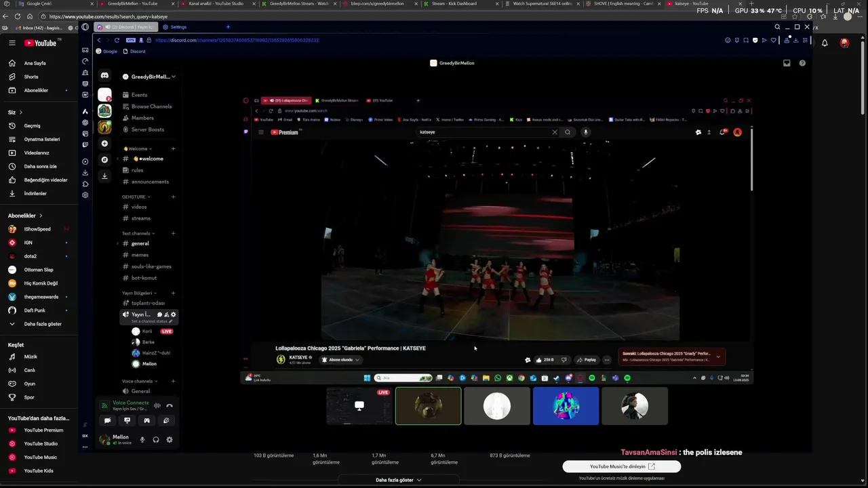This screenshot has width=868, height=488.
Task: Open Server Boosts in Discord
Action: click(149, 129)
